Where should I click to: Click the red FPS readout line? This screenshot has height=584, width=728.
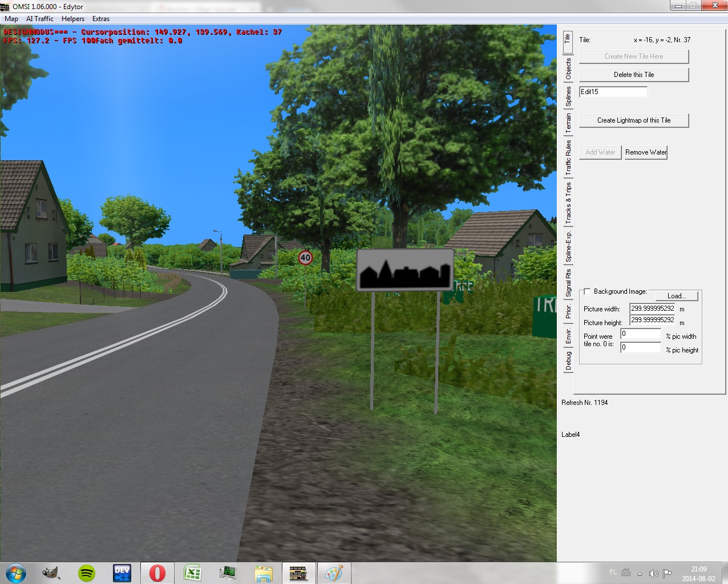[93, 40]
